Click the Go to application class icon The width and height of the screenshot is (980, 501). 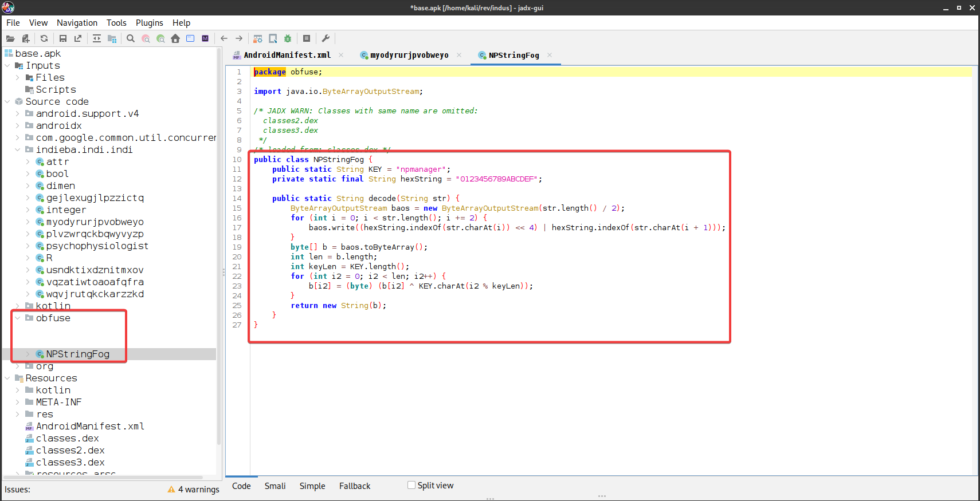[x=190, y=38]
